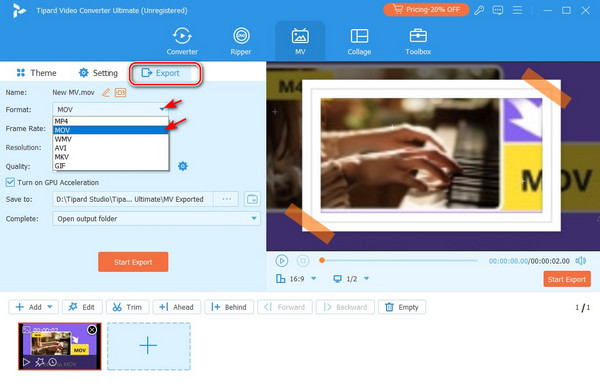Select the MOV clip thumbnail
This screenshot has width=600, height=389.
pos(60,346)
